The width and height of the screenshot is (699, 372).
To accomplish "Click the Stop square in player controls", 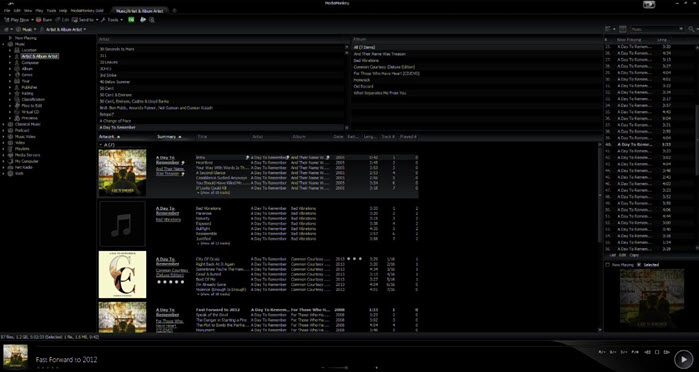I will point(657,352).
